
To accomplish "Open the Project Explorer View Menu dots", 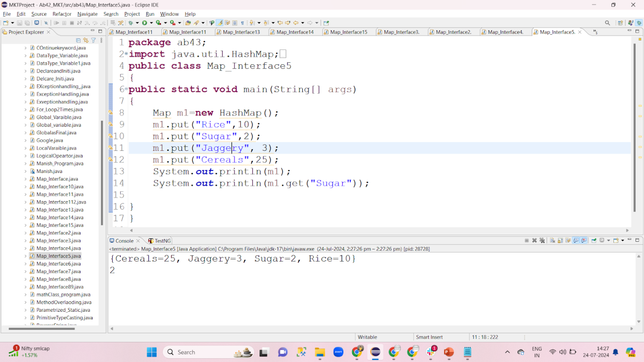I will (101, 40).
